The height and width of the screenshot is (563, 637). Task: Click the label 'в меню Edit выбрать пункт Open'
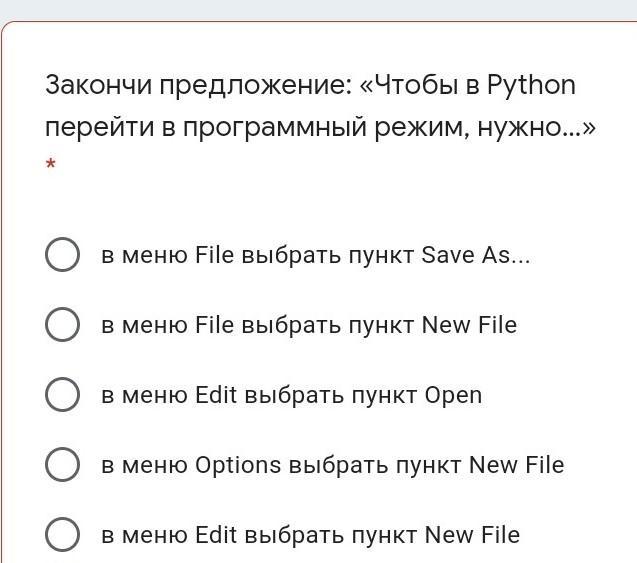pyautogui.click(x=291, y=395)
